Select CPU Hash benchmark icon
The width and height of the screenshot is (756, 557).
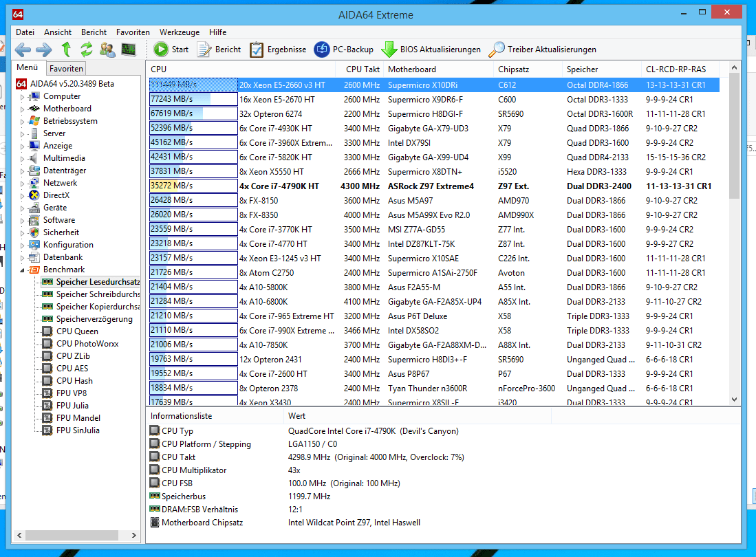(x=47, y=381)
